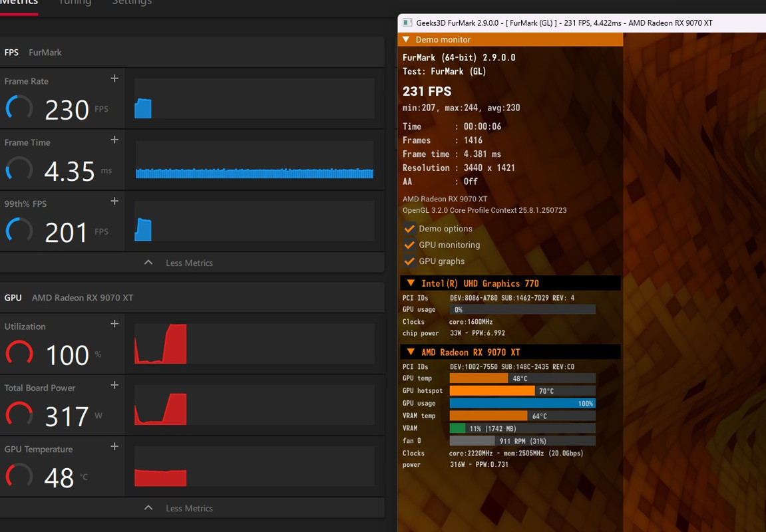Click the fan 0 911 RPM bar

click(522, 441)
